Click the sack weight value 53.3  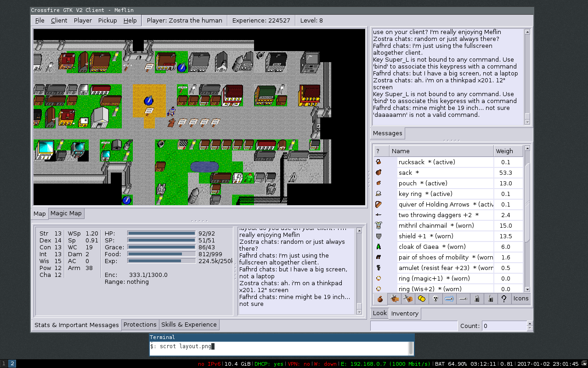(506, 172)
